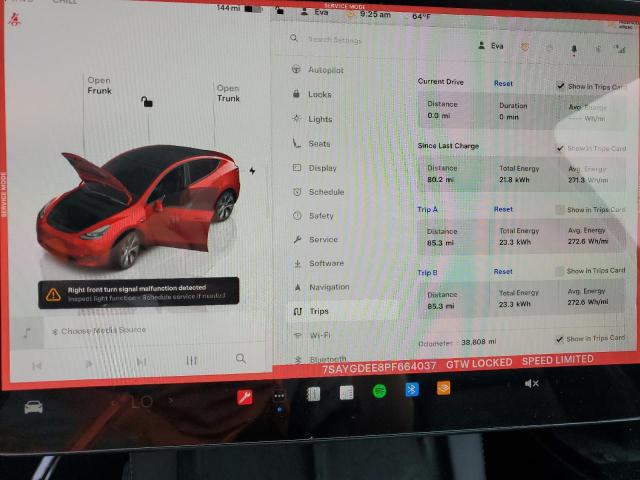Screen dimensions: 640x480
Task: Open the Bluetooth settings
Action: tap(320, 359)
